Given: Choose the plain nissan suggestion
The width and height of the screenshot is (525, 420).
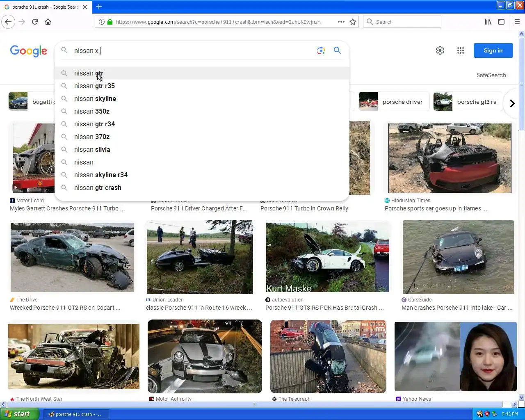Looking at the screenshot, I should [x=202, y=162].
